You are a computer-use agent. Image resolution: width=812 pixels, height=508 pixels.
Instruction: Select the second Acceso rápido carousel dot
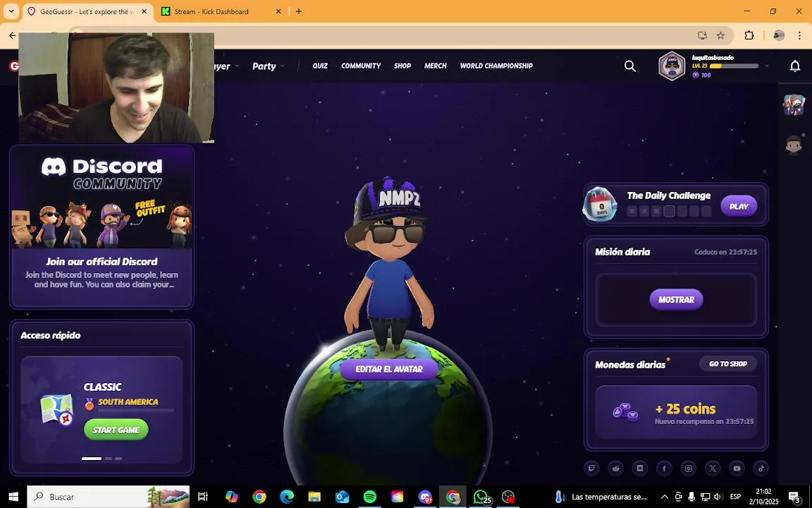[109, 459]
